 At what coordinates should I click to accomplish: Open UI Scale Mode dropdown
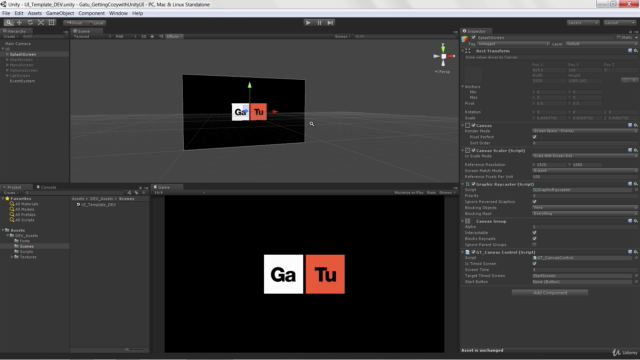point(584,156)
